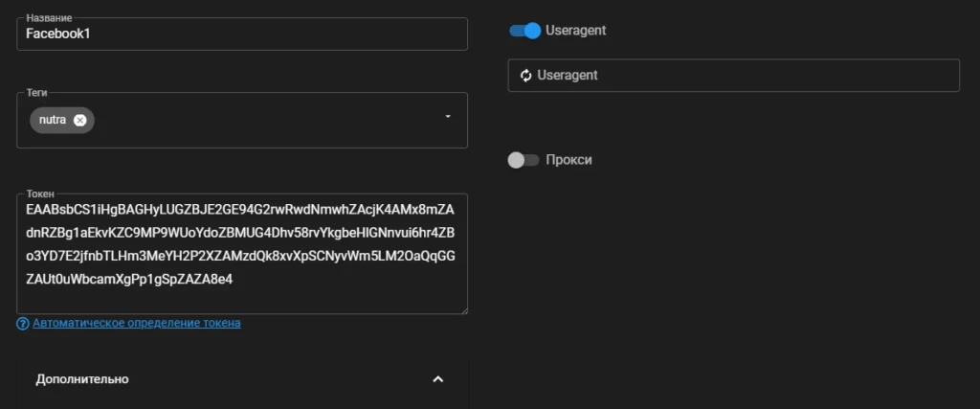The height and width of the screenshot is (409, 980).
Task: Click the refresh icon beside Useragent field
Action: click(x=526, y=75)
